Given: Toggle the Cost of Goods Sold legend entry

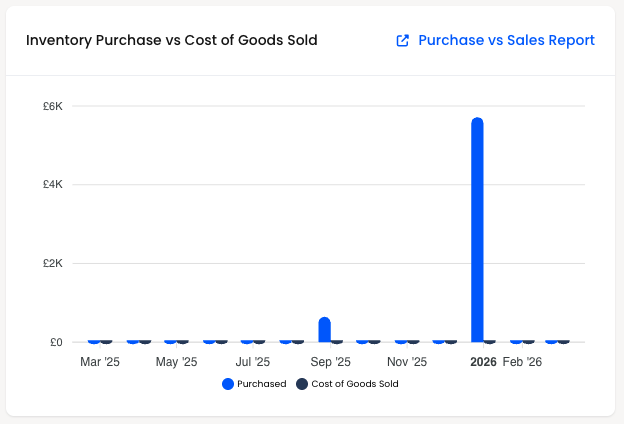Looking at the screenshot, I should point(347,384).
